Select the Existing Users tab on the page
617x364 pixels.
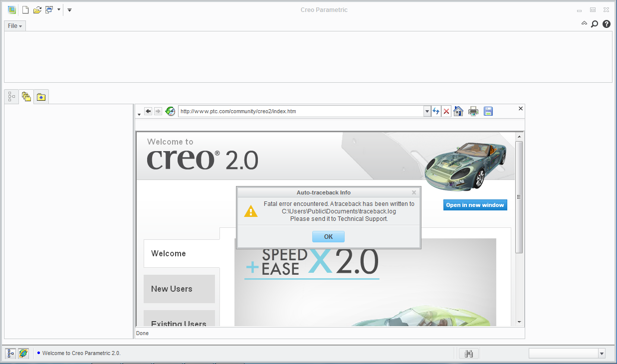coord(179,318)
